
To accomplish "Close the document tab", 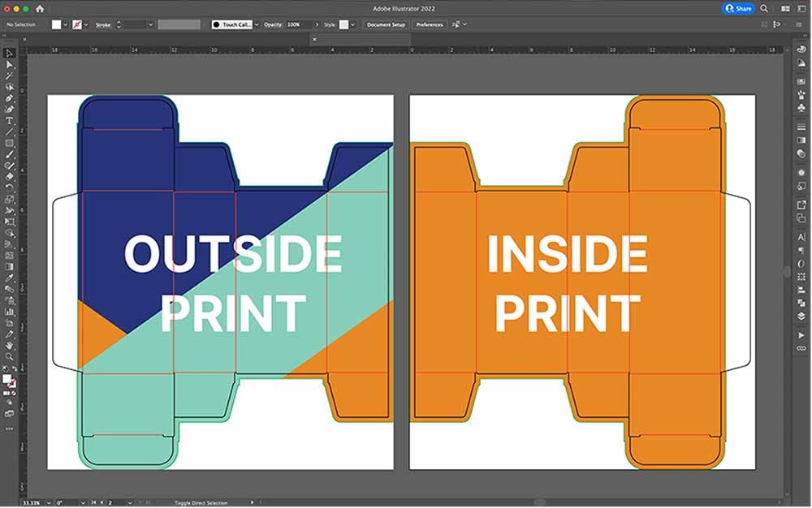I will coord(314,39).
